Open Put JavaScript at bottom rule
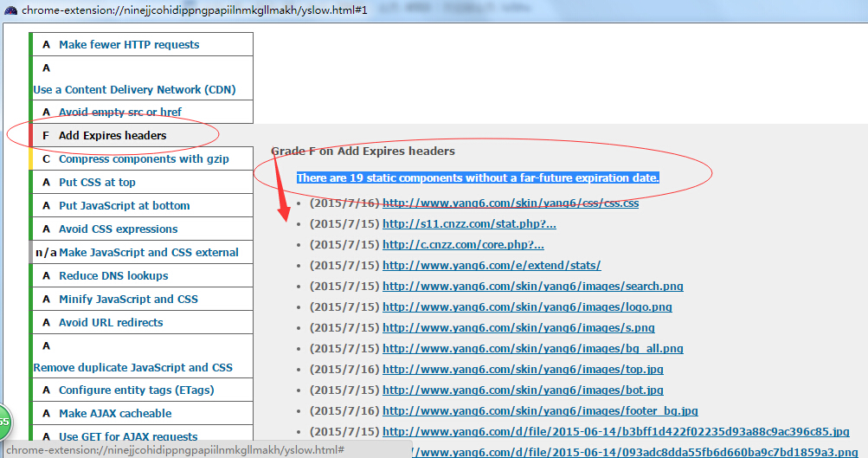 pyautogui.click(x=124, y=205)
